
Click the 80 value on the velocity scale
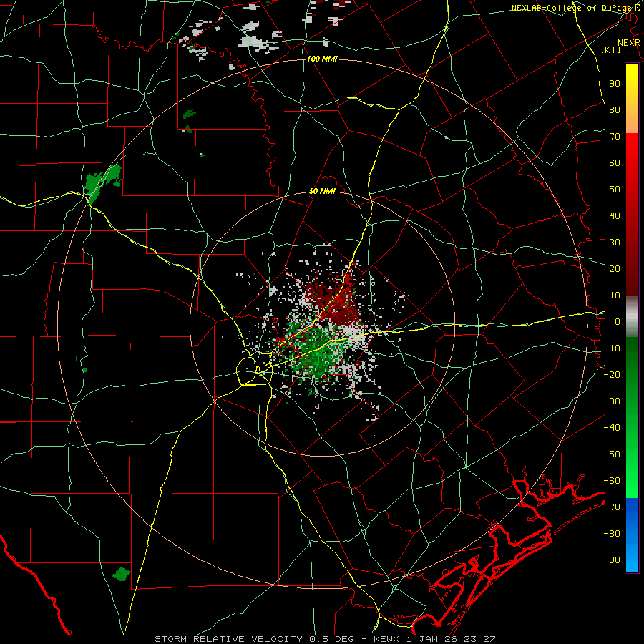(x=615, y=109)
